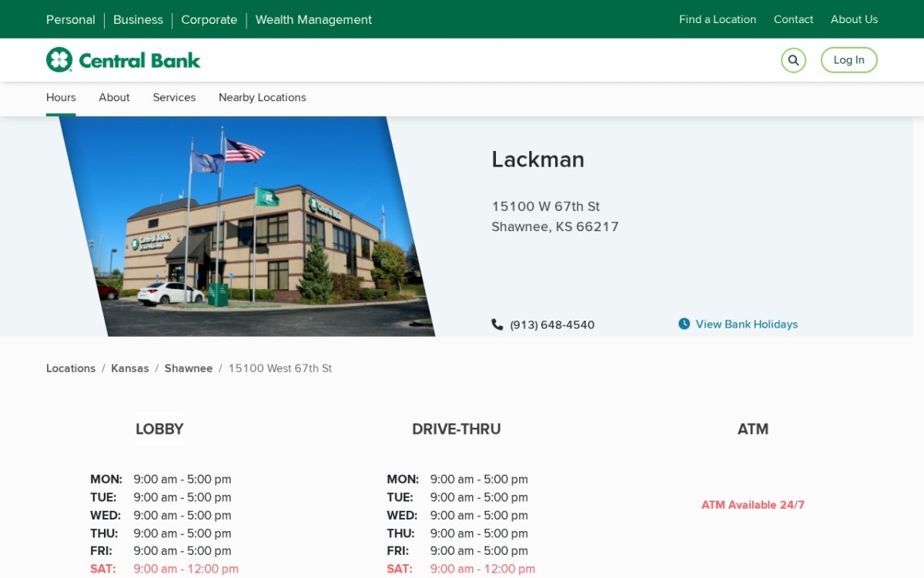Viewport: 924px width, 578px height.
Task: Go to Locations breadcrumb
Action: (x=71, y=368)
